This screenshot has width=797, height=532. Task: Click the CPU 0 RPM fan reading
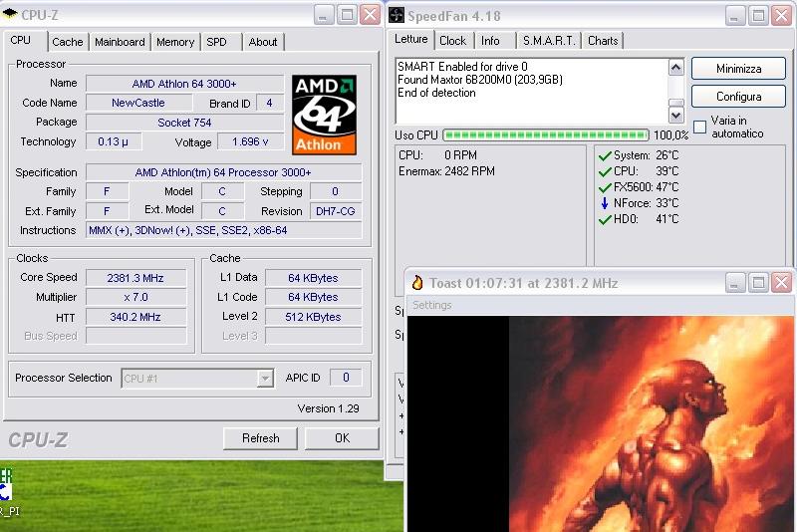438,155
